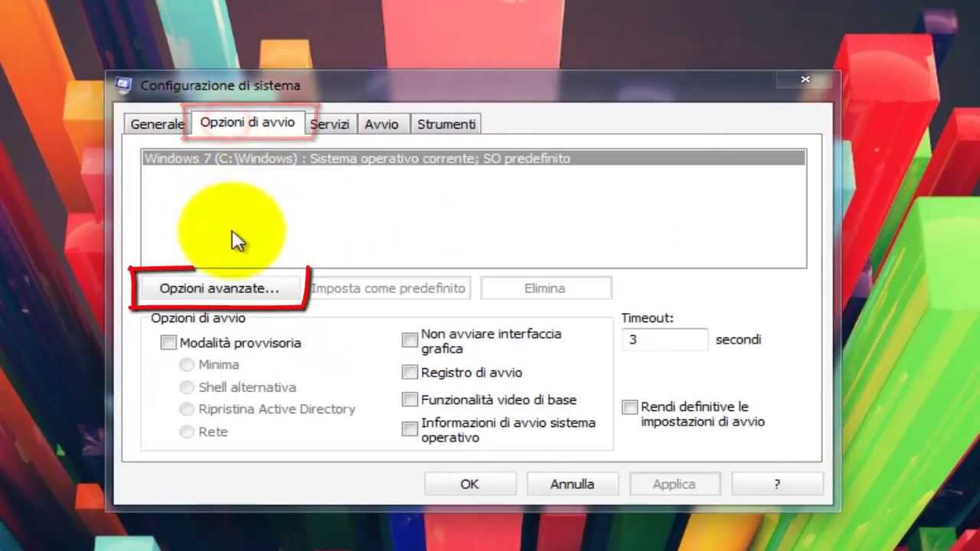This screenshot has height=551, width=980.
Task: Open the Servizi tab
Action: 329,124
